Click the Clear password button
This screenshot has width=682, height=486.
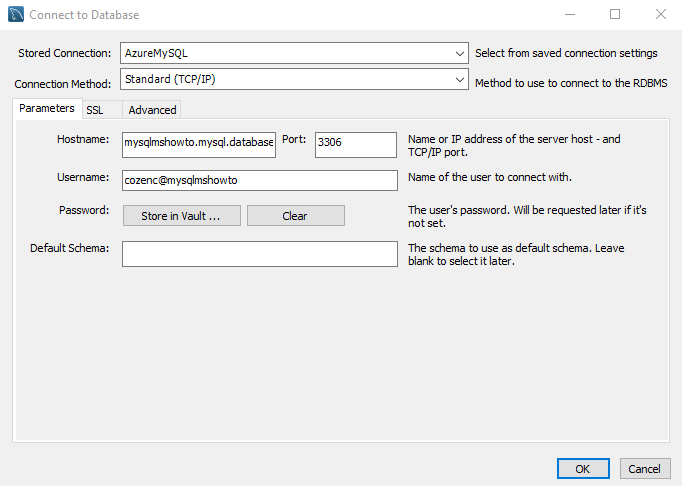point(296,216)
